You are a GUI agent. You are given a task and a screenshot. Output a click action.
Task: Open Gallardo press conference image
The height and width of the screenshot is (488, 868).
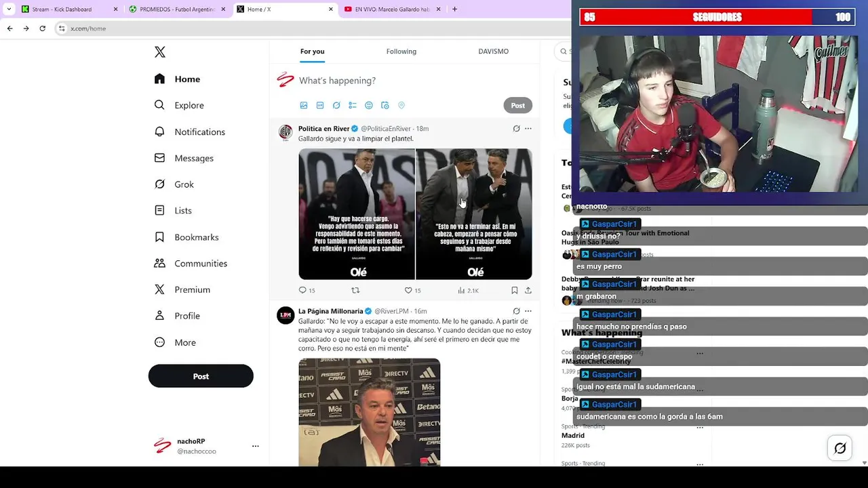pos(370,412)
